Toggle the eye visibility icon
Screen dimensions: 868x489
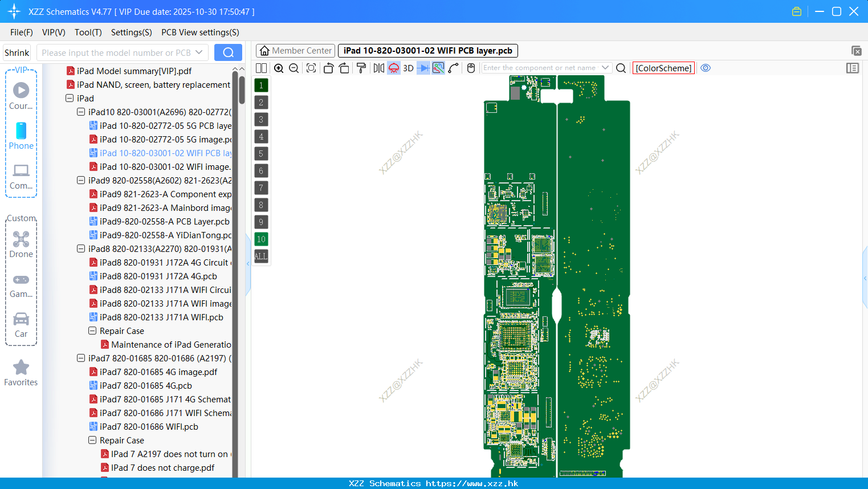(706, 68)
